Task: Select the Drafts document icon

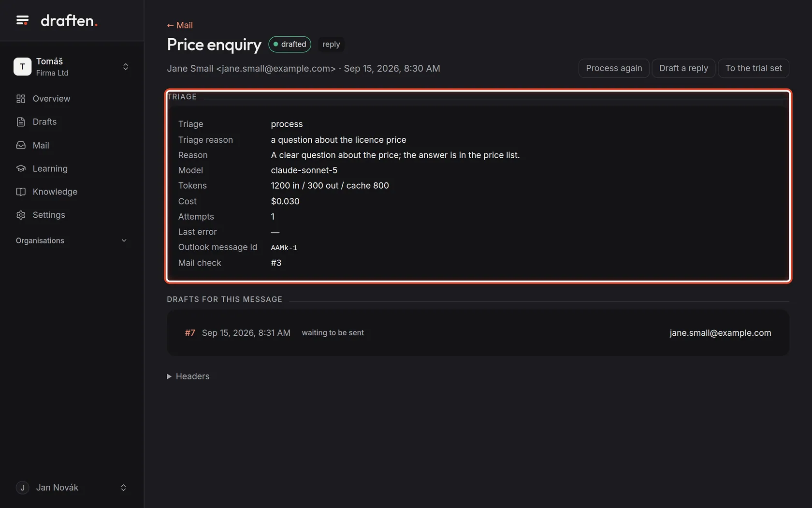Action: point(21,122)
